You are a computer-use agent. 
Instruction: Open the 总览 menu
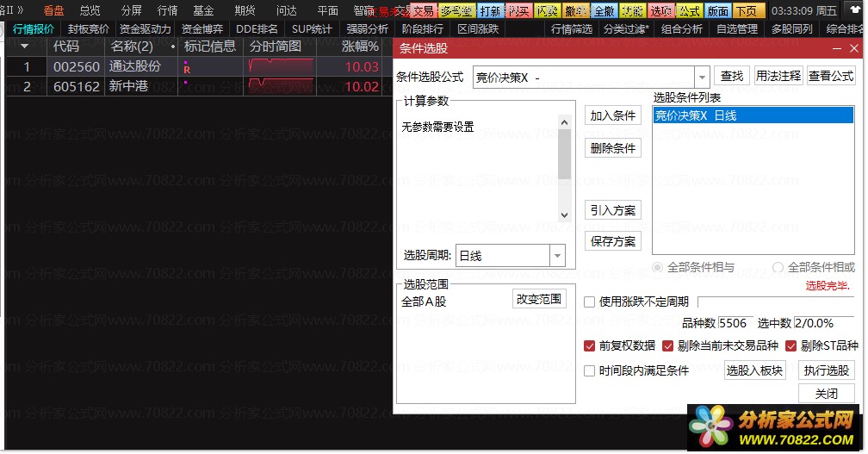(90, 10)
